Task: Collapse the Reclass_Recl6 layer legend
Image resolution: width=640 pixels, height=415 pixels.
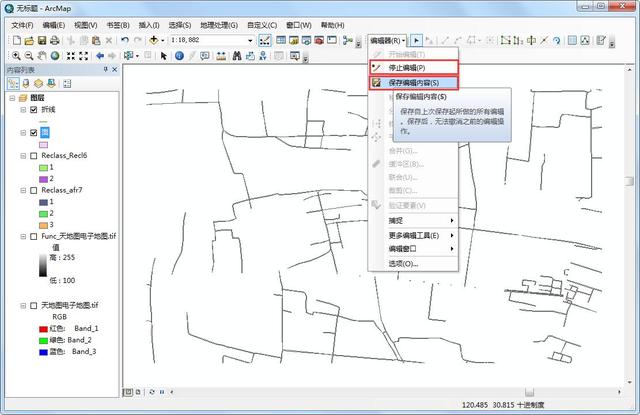Action: pos(23,156)
